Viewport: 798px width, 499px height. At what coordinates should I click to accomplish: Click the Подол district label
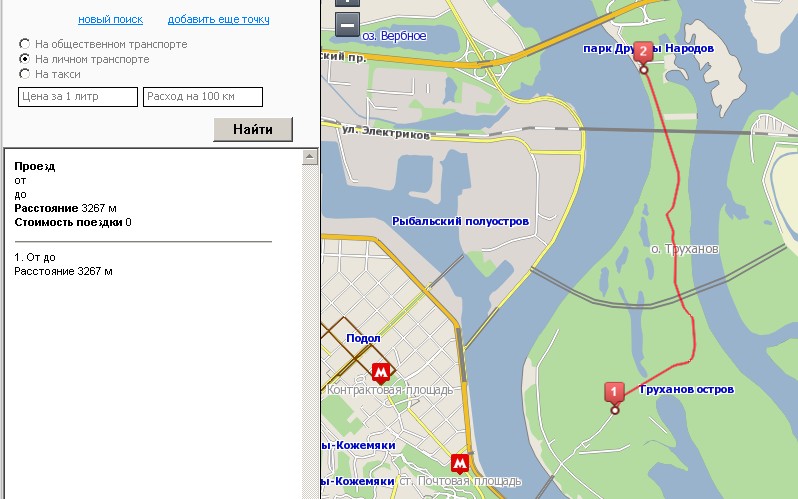click(x=363, y=338)
